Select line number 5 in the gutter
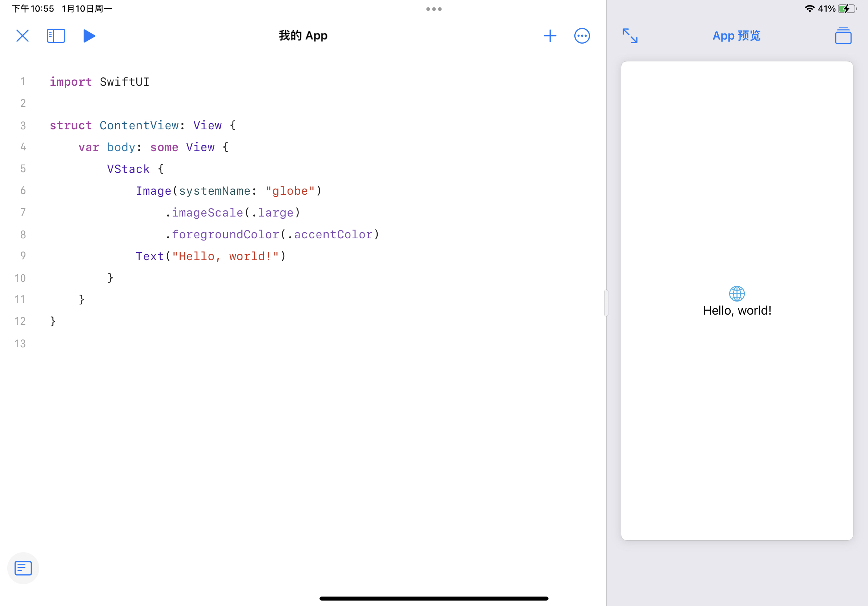Image resolution: width=868 pixels, height=606 pixels. point(23,169)
